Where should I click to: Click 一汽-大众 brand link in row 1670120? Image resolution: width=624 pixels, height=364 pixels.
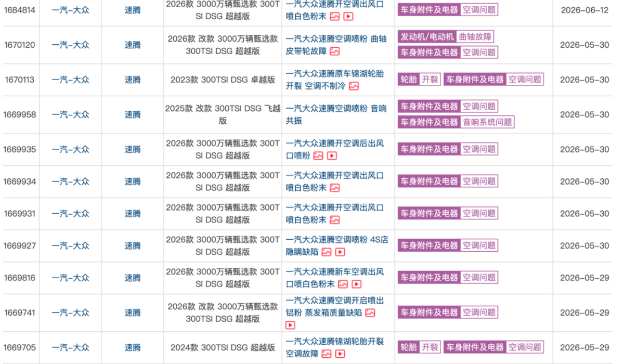pyautogui.click(x=70, y=45)
